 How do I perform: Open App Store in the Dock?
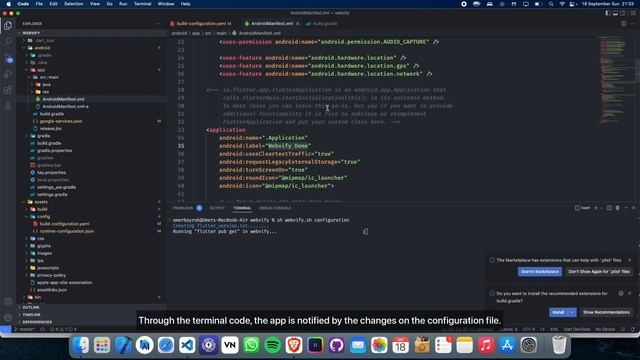507,345
